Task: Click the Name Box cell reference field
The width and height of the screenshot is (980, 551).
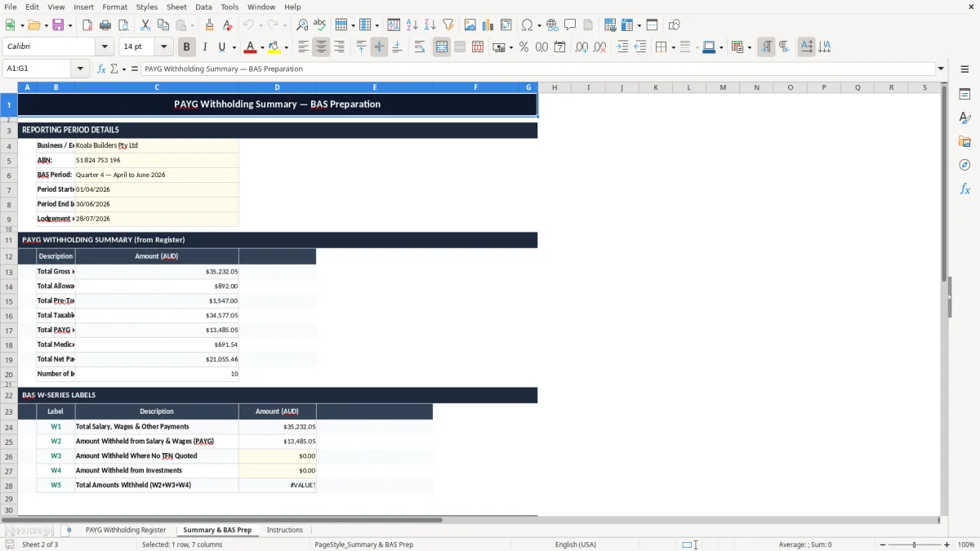Action: [38, 69]
